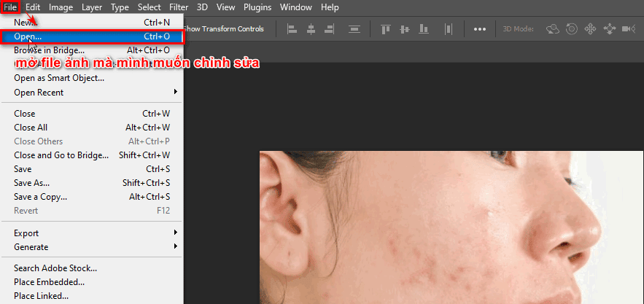Open the Window menu
This screenshot has height=304, width=644.
point(296,7)
